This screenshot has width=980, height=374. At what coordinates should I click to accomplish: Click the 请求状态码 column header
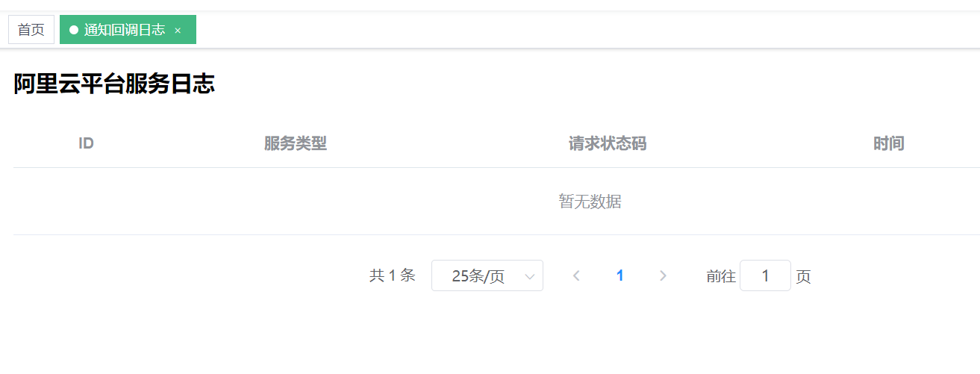point(608,143)
